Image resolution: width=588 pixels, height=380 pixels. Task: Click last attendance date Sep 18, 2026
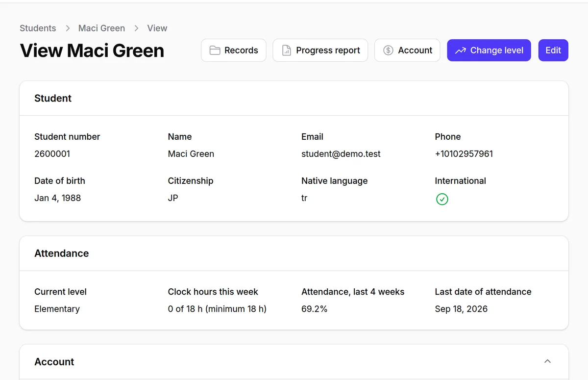(x=461, y=309)
